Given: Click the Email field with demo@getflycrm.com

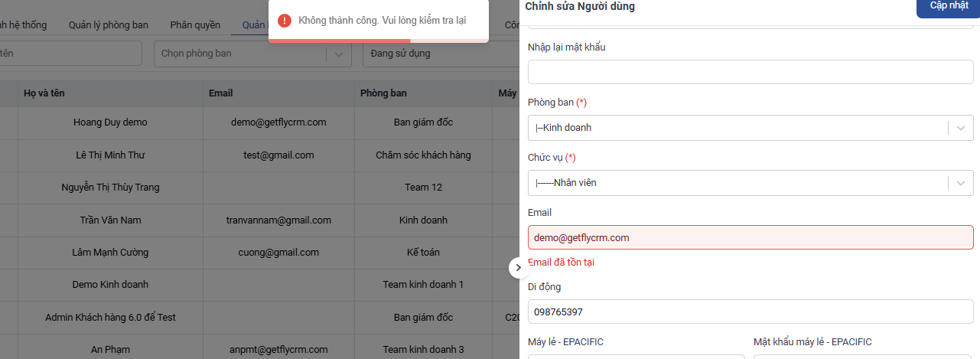Looking at the screenshot, I should click(x=750, y=237).
